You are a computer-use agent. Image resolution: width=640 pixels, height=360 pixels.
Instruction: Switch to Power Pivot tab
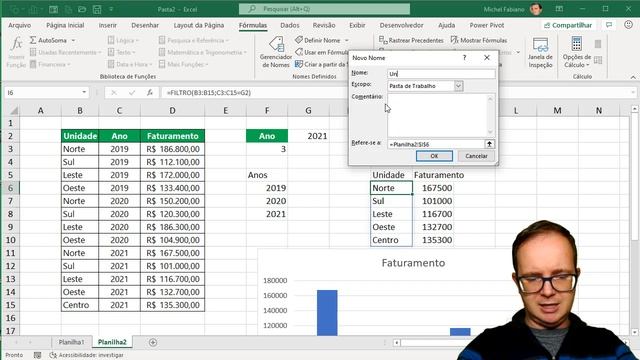coord(487,25)
